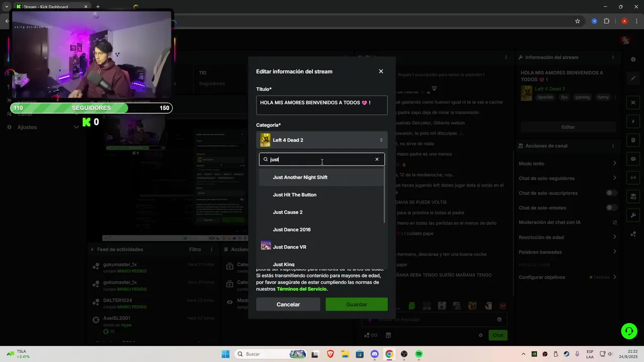Expand Ajustes in left sidebar
644x362 pixels.
[x=43, y=127]
